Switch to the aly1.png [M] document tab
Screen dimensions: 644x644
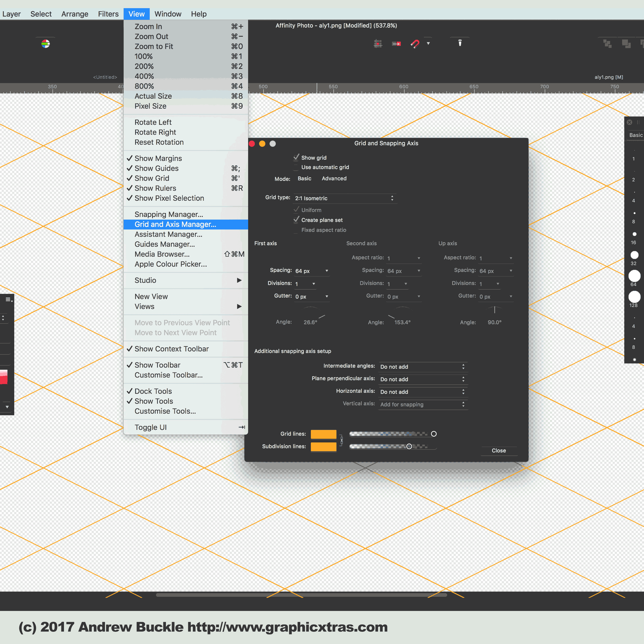tap(609, 77)
